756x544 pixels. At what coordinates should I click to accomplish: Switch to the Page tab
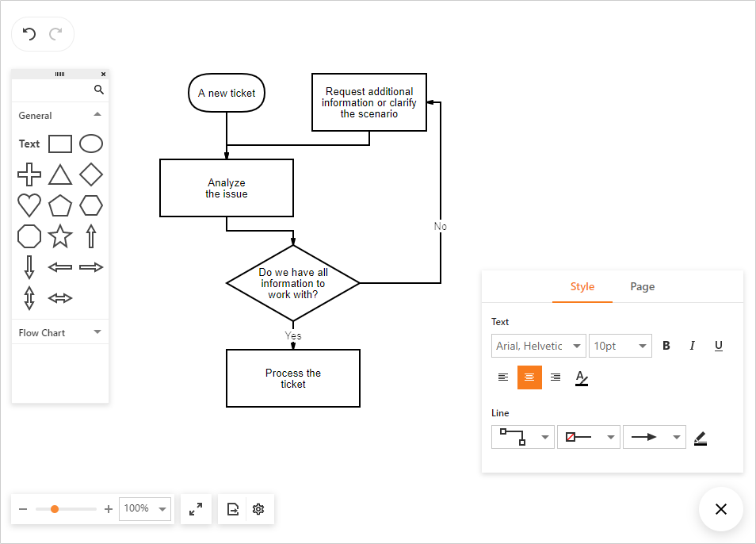642,286
